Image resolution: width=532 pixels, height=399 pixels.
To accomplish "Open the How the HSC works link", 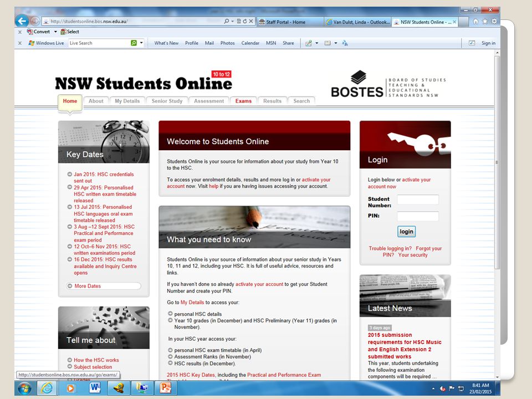I will 96,360.
